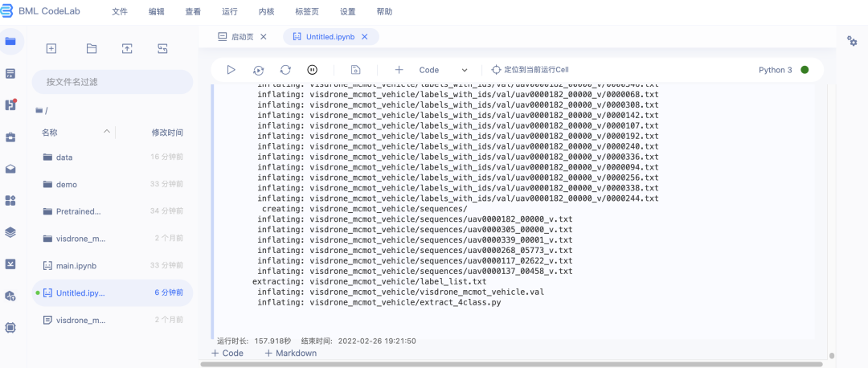Click the refresh file list icon
868x368 pixels.
pyautogui.click(x=162, y=49)
